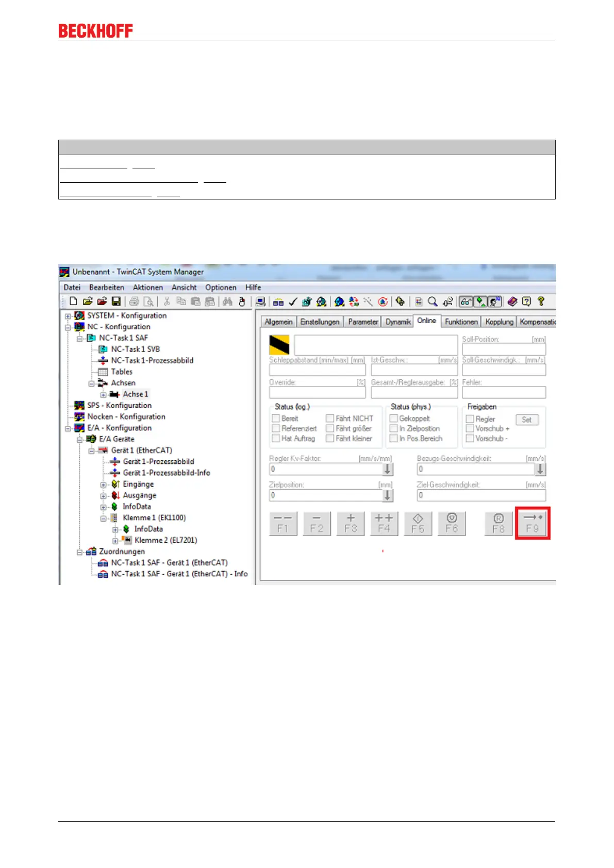The image size is (614, 868).
Task: Click the magic wand scan icon
Action: [368, 302]
